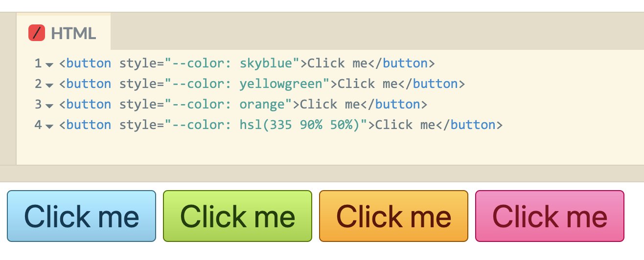This screenshot has height=260, width=644.
Task: Select line number 1 in the gutter
Action: (x=38, y=64)
